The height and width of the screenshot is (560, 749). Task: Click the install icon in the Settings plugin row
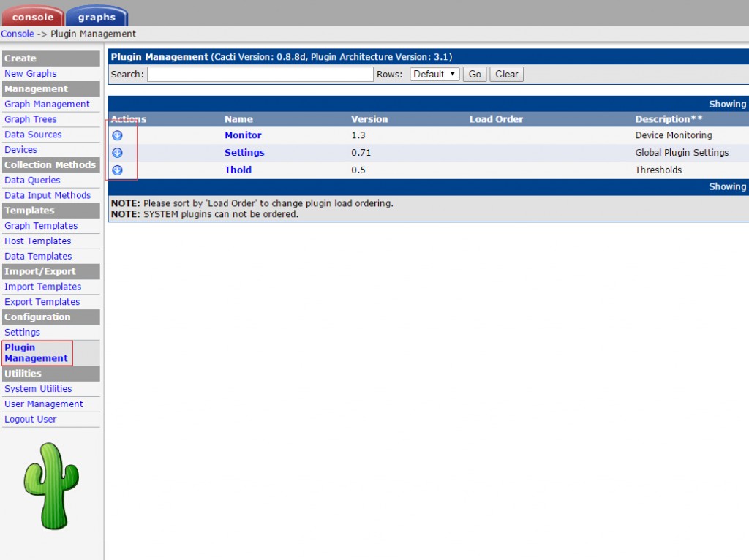coord(117,153)
